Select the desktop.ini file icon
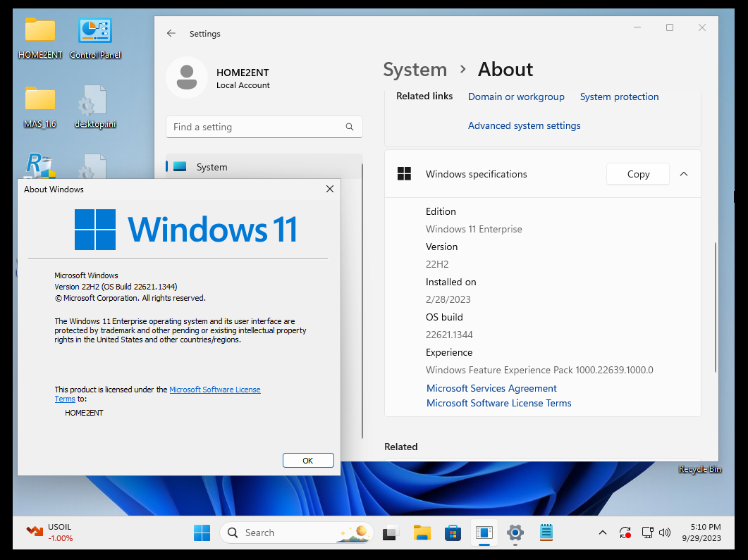Viewport: 748px width, 560px height. 95,107
